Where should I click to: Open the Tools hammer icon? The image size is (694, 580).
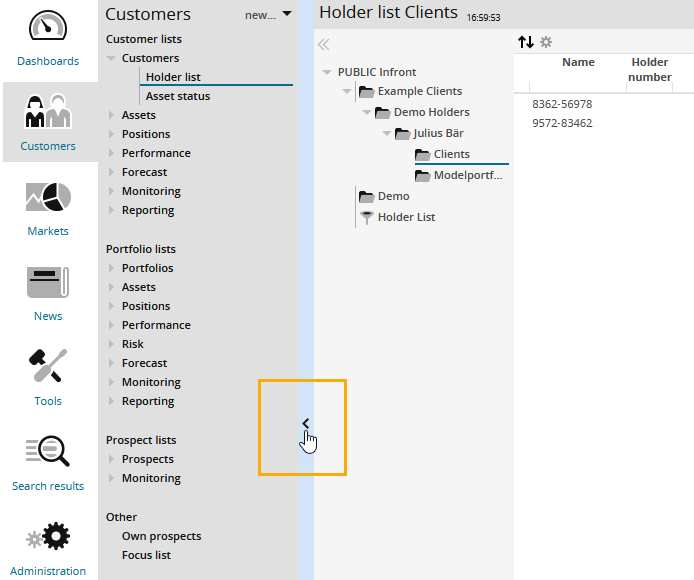[48, 368]
